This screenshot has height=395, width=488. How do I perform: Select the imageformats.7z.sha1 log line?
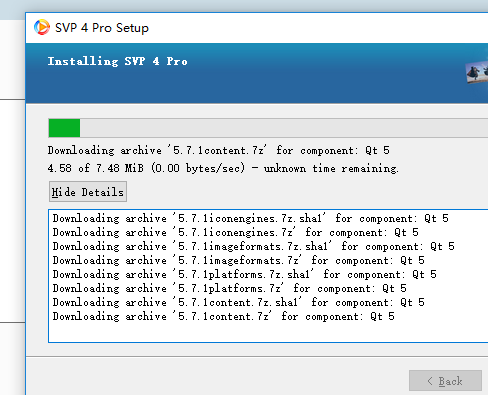pyautogui.click(x=254, y=246)
